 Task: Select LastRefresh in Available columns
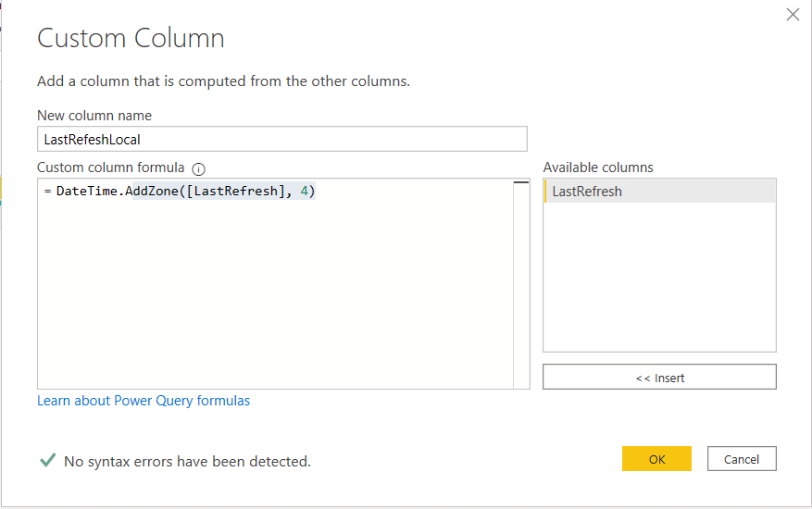coord(660,191)
